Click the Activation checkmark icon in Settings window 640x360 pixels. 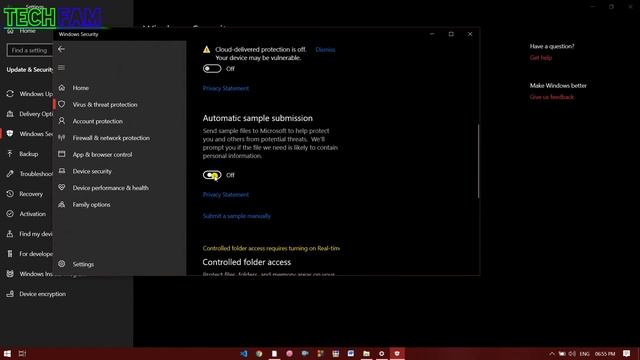coord(10,214)
